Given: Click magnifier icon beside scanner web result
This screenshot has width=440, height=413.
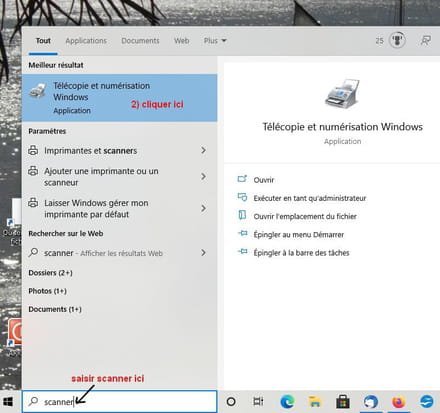Looking at the screenshot, I should [x=33, y=252].
